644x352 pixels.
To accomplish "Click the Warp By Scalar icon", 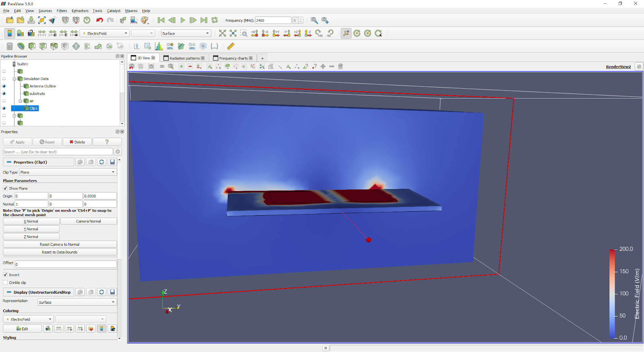I will [x=98, y=46].
